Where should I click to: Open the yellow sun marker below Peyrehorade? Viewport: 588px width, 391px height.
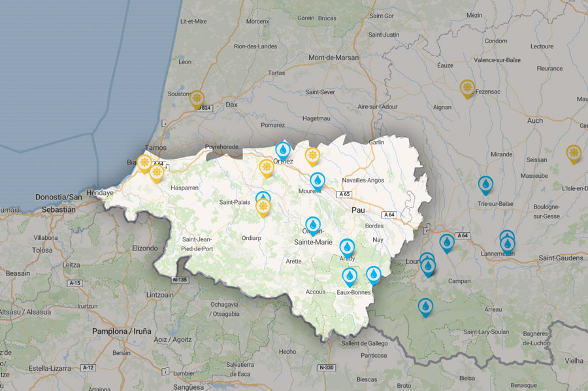coord(266,168)
